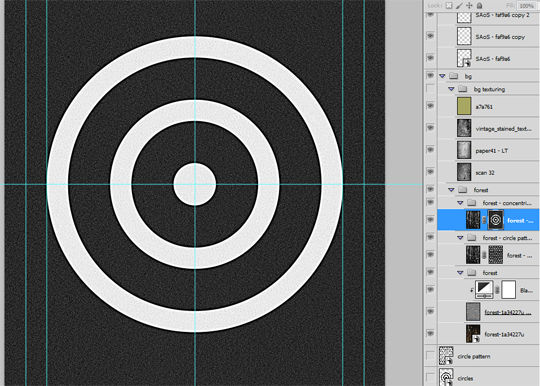Collapse the bg group
This screenshot has width=540, height=386.
443,76
